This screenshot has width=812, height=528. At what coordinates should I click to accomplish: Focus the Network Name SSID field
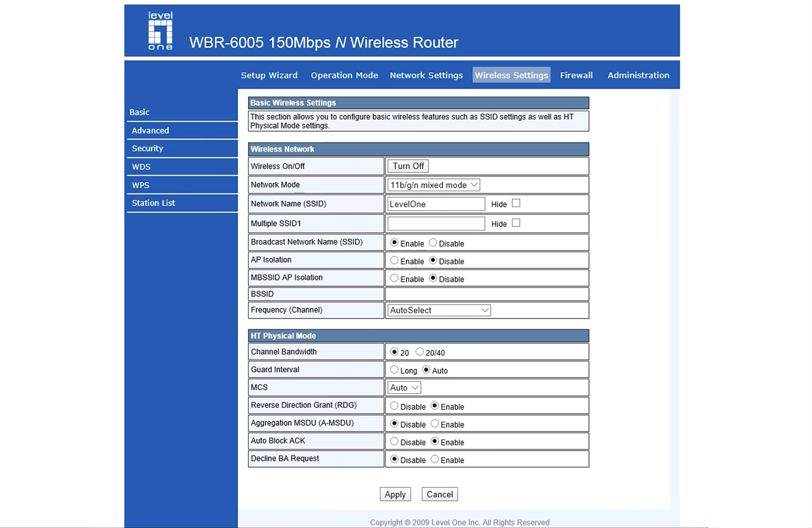[x=436, y=204]
